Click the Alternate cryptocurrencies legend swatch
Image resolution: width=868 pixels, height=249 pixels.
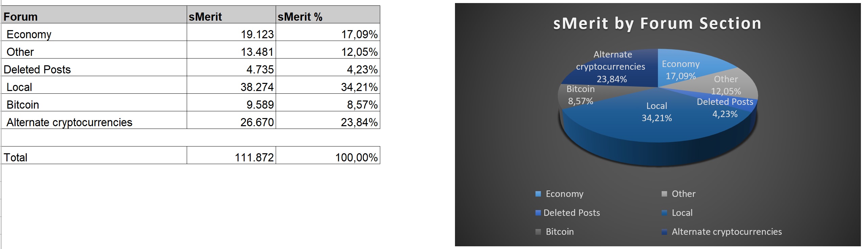click(664, 232)
